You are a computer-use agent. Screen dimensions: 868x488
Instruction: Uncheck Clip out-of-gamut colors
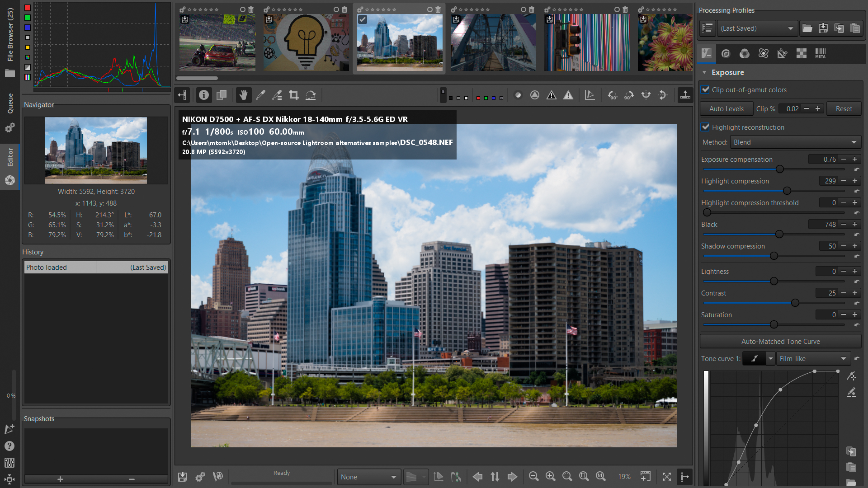tap(705, 89)
